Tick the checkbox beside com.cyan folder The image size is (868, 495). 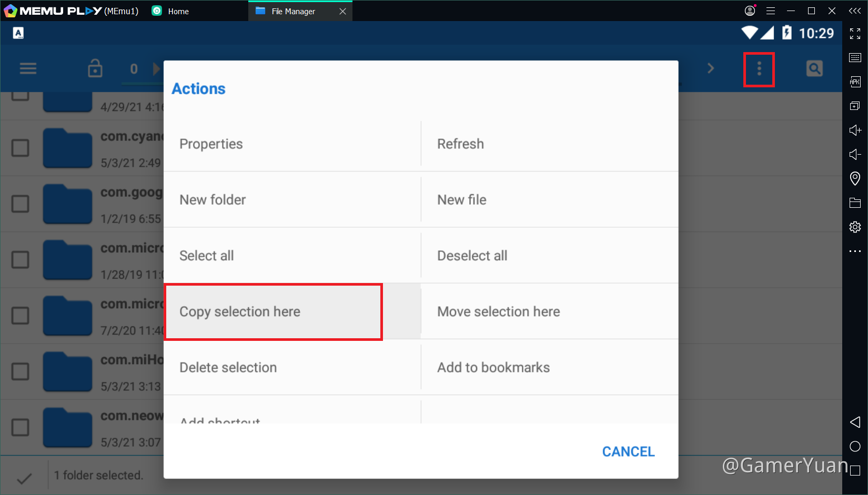coord(21,148)
